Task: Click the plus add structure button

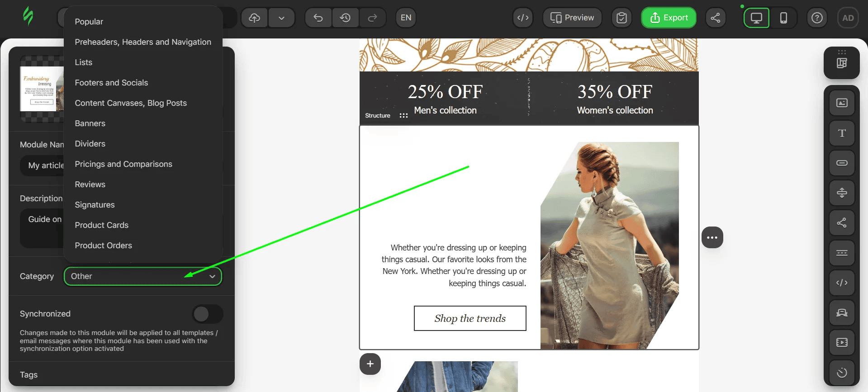Action: pyautogui.click(x=370, y=364)
